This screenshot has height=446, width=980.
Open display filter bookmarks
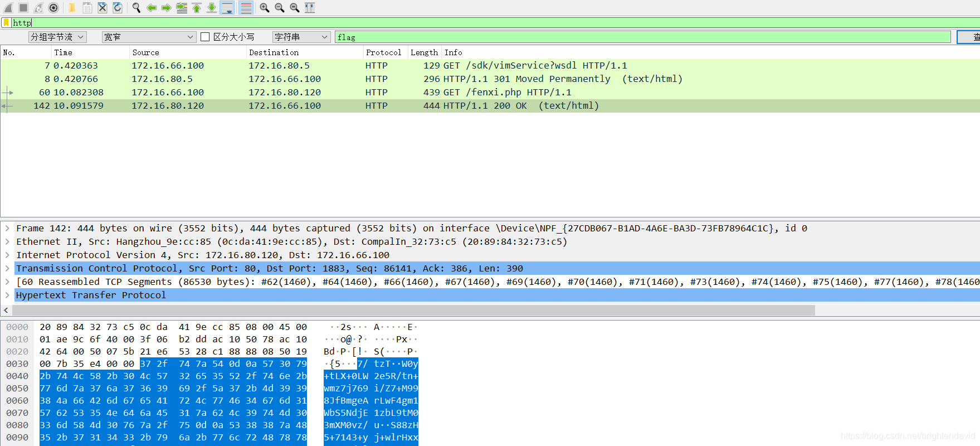pos(6,23)
